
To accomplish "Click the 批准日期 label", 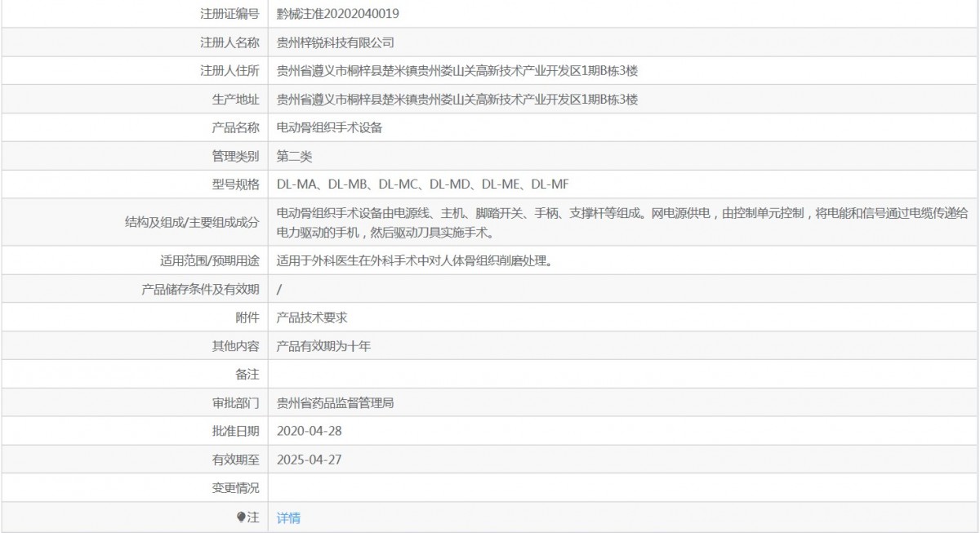I will (235, 431).
